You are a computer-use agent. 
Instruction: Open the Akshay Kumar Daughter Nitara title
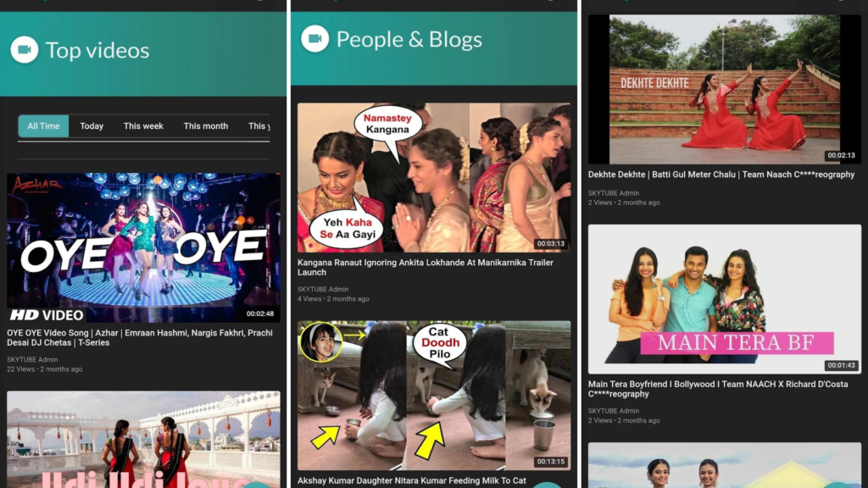coord(411,481)
